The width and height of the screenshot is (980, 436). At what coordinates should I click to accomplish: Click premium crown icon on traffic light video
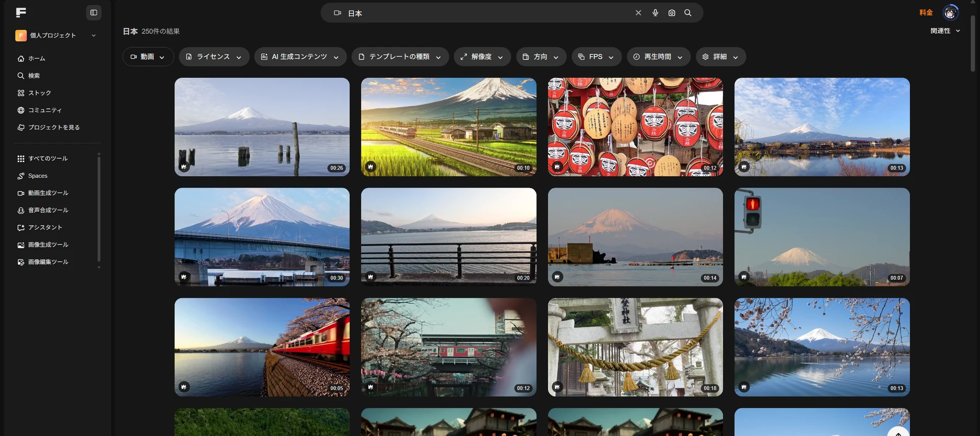pyautogui.click(x=744, y=277)
